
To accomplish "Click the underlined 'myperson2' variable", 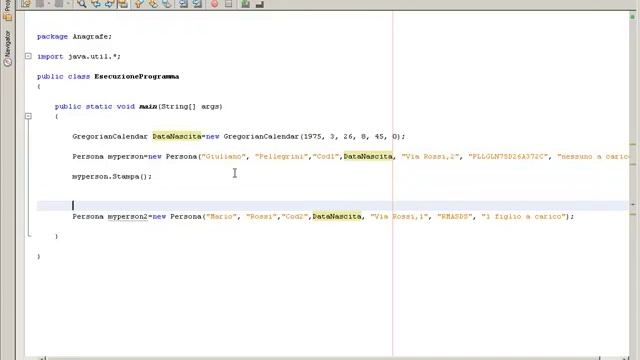I will 128,216.
